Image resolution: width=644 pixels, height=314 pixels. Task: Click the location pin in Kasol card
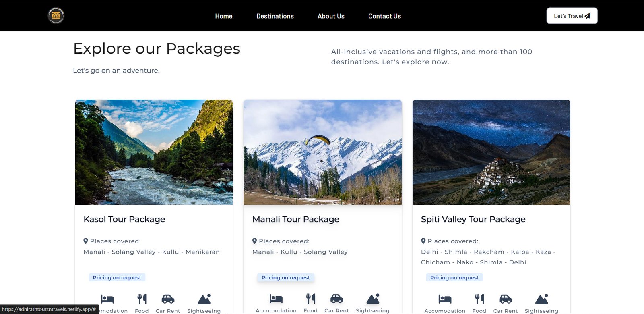[86, 241]
